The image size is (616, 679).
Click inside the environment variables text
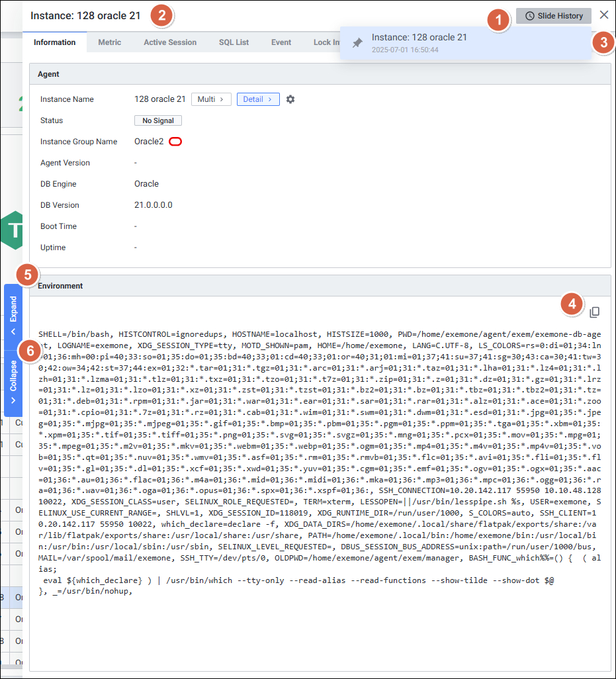click(x=318, y=463)
